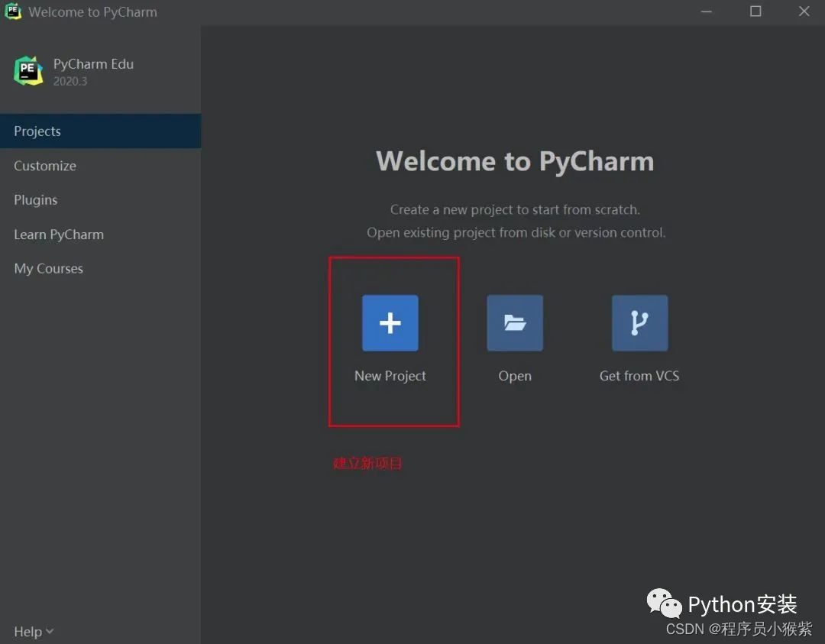Click the PyCharm Edu 2020.3 product name
The height and width of the screenshot is (644, 825).
(x=93, y=72)
